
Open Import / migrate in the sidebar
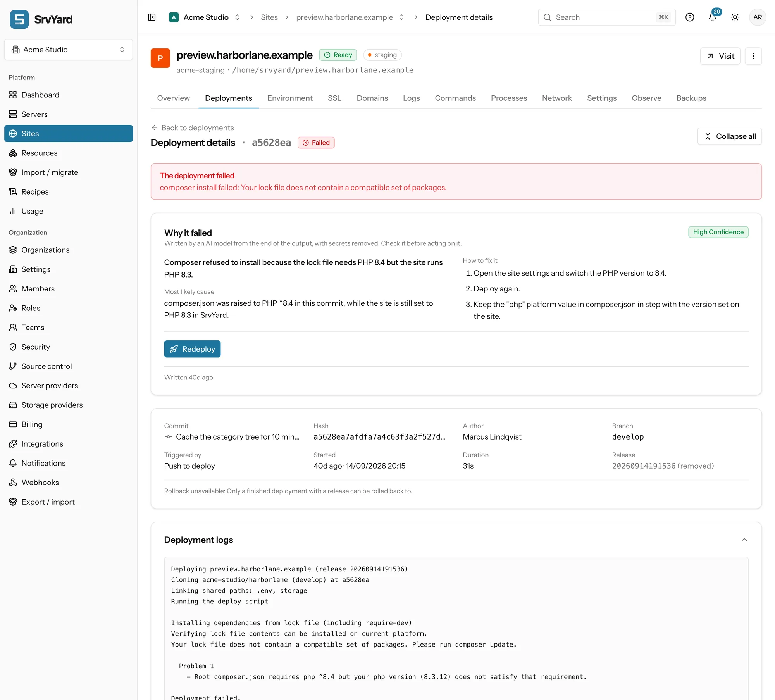(x=69, y=172)
